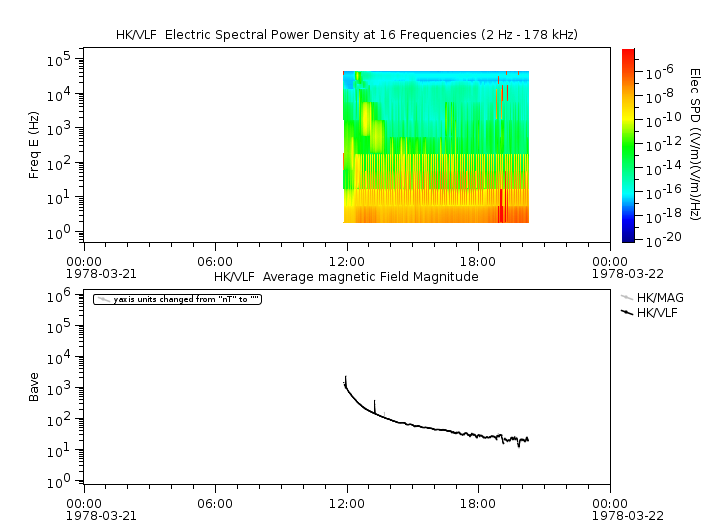Click the 18:00 tick on the bottom plot axis
Screen dimensions: 718x532
pos(478,504)
